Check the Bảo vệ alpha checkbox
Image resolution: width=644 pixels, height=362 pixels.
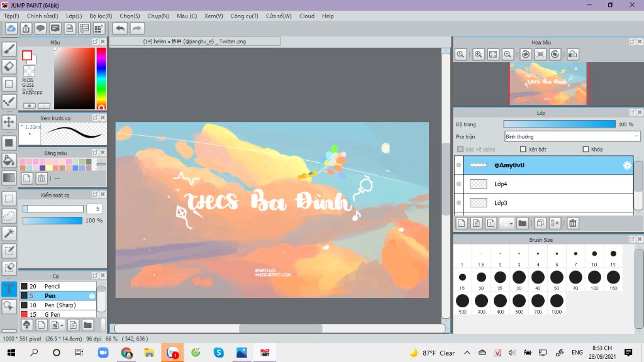click(x=460, y=150)
